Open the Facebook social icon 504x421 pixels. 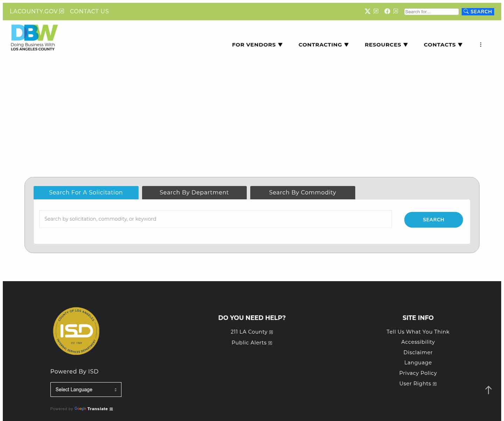point(387,11)
